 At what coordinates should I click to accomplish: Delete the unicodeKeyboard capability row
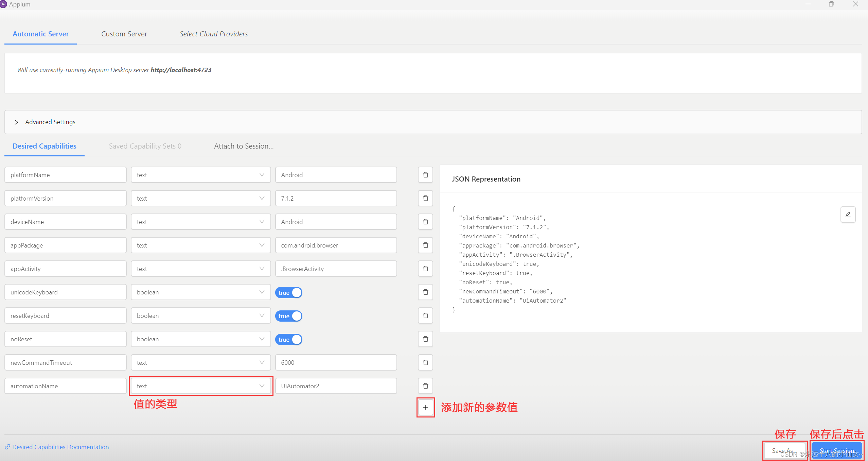point(425,292)
